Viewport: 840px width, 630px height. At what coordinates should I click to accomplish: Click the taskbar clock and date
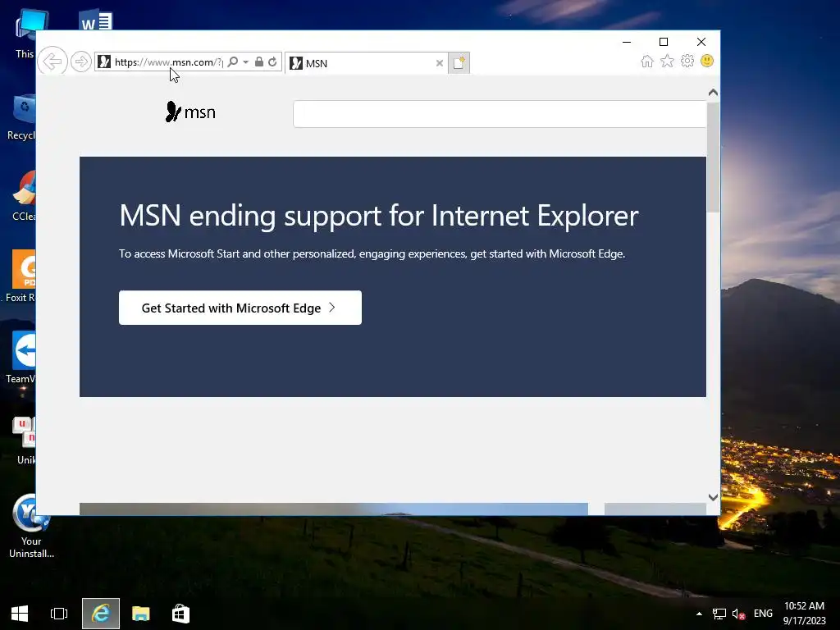coord(804,614)
